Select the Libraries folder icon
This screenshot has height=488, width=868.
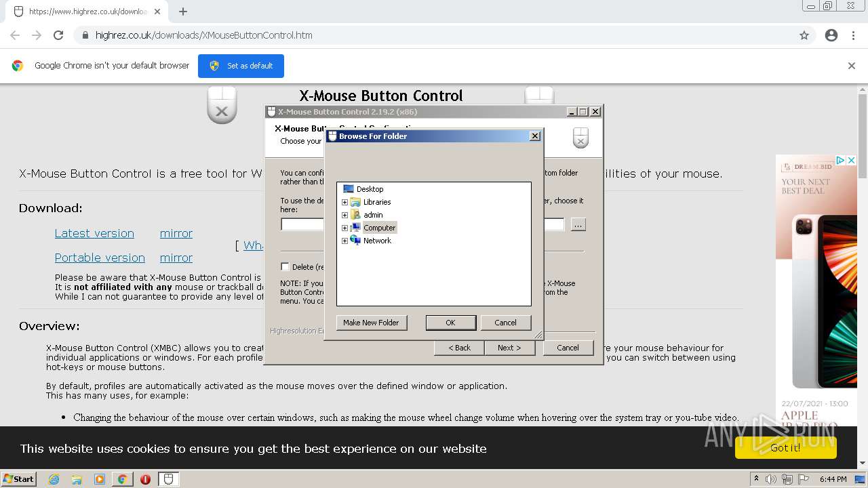(355, 202)
